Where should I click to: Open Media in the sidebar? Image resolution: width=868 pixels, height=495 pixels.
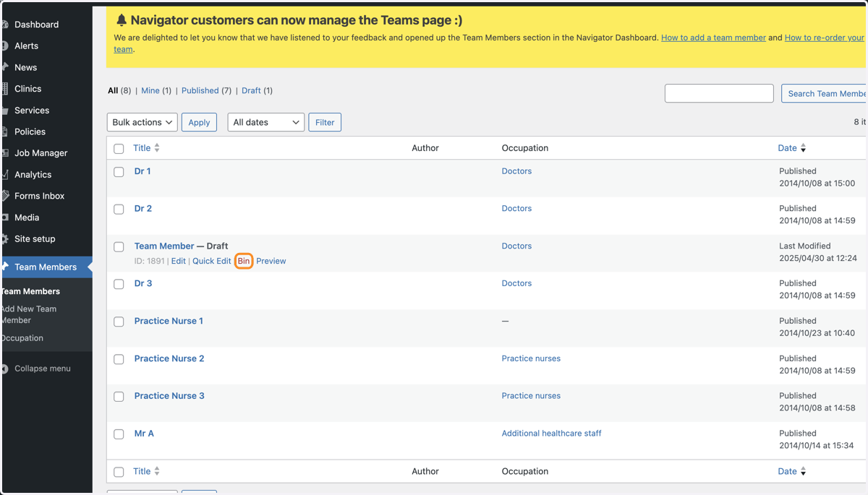coord(27,218)
